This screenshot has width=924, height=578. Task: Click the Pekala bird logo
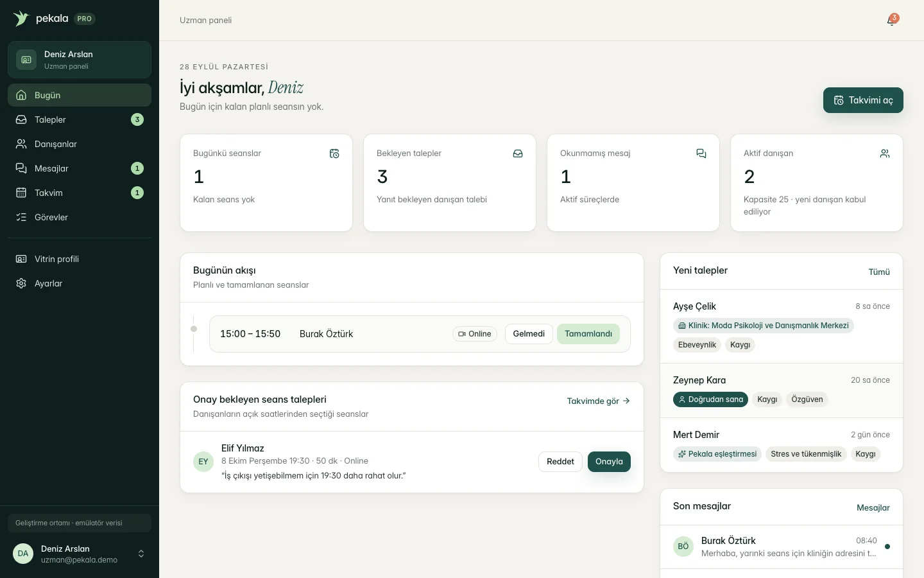[x=21, y=19]
